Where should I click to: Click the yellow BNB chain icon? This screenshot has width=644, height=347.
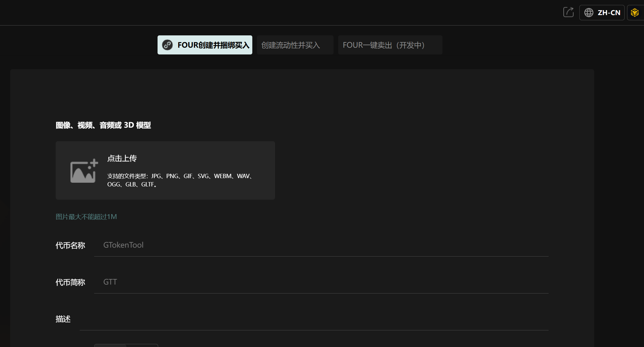click(634, 13)
